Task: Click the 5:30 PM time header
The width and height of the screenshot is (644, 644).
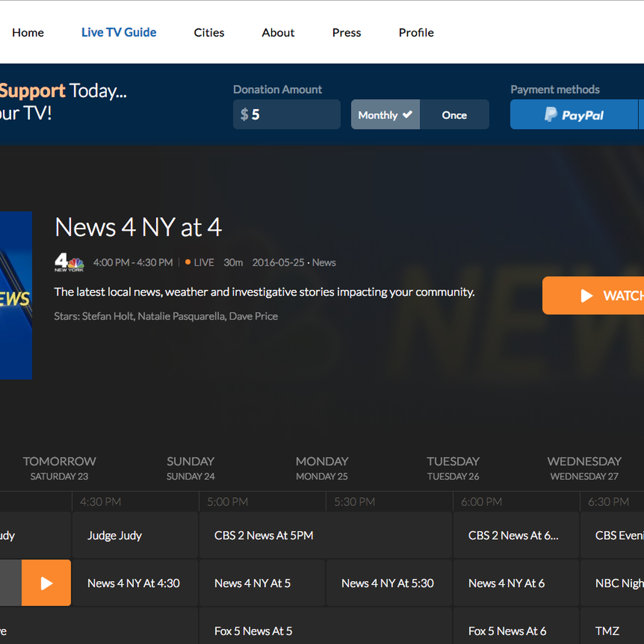Action: point(355,502)
